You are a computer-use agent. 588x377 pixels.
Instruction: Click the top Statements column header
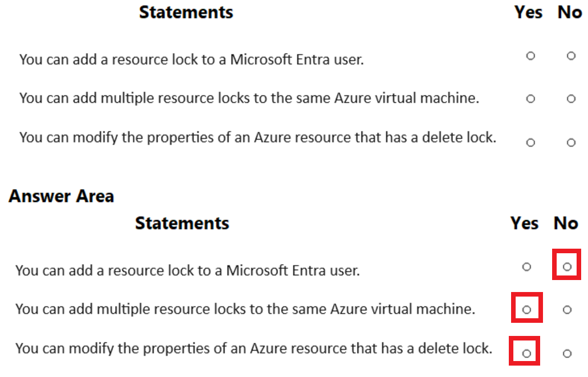(186, 12)
